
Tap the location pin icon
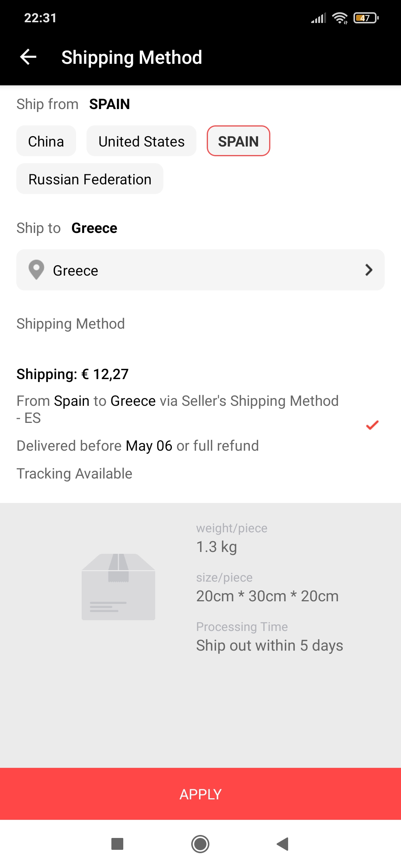pos(36,270)
